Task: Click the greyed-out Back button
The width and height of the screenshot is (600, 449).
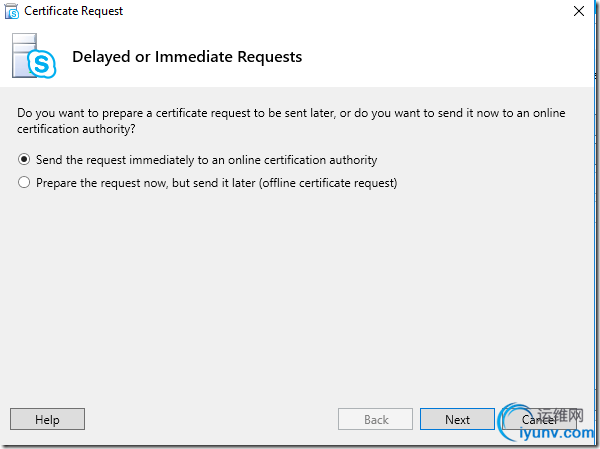Action: click(x=376, y=420)
